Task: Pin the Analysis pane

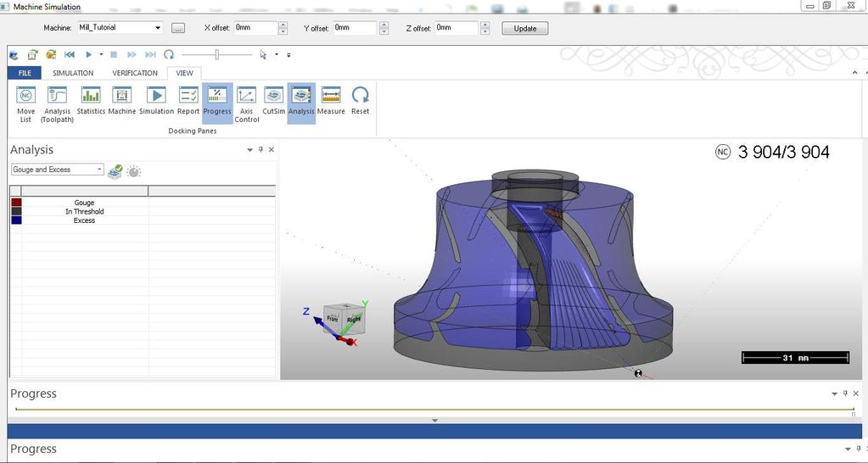Action: 260,149
